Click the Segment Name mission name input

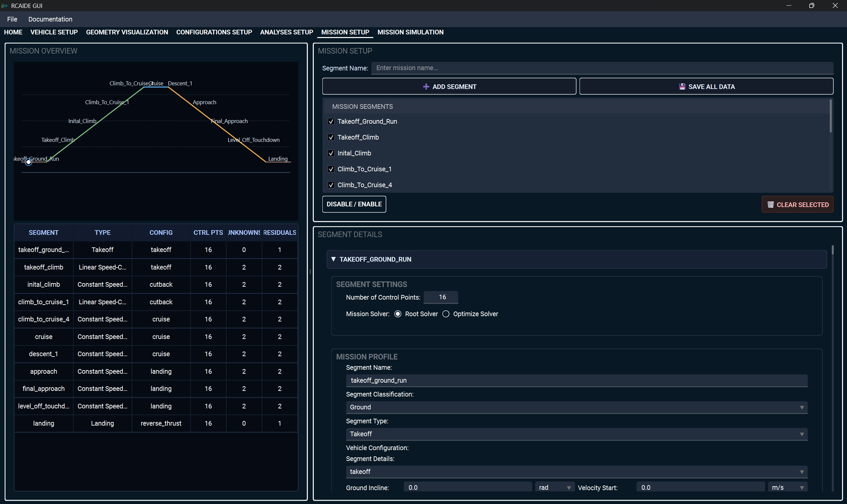point(602,68)
